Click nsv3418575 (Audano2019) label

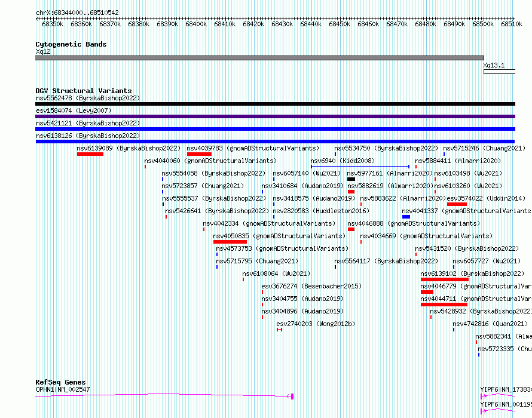pos(314,199)
